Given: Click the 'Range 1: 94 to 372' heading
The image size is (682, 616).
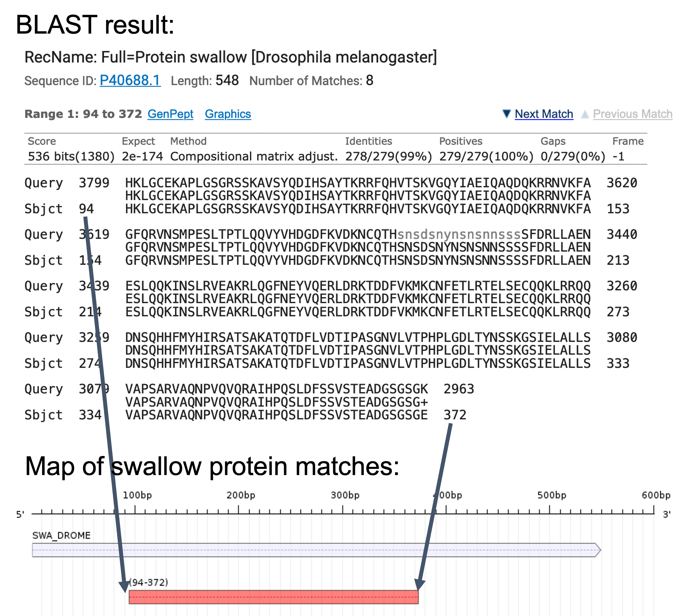Looking at the screenshot, I should [x=83, y=114].
